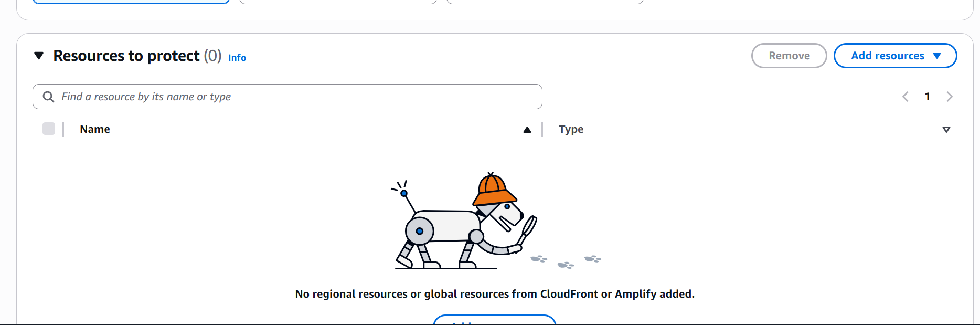980x325 pixels.
Task: Go to next page with right chevron
Action: point(950,97)
